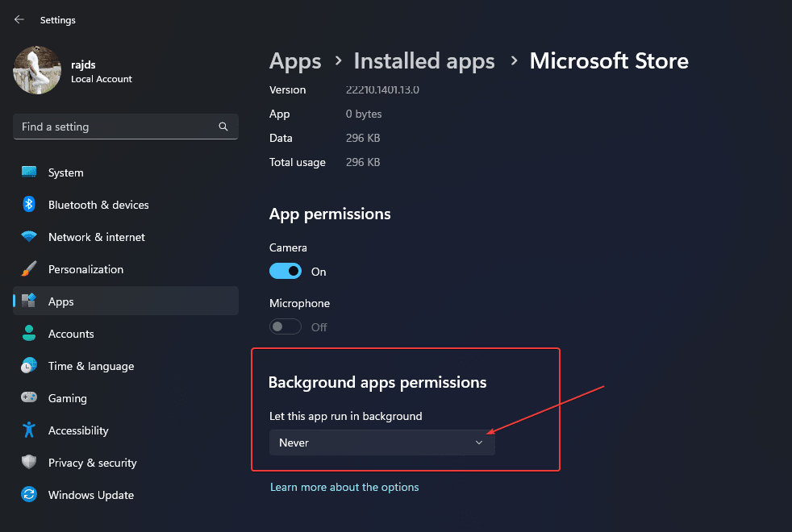The image size is (792, 532).
Task: Open System settings from the sidebar
Action: click(65, 172)
